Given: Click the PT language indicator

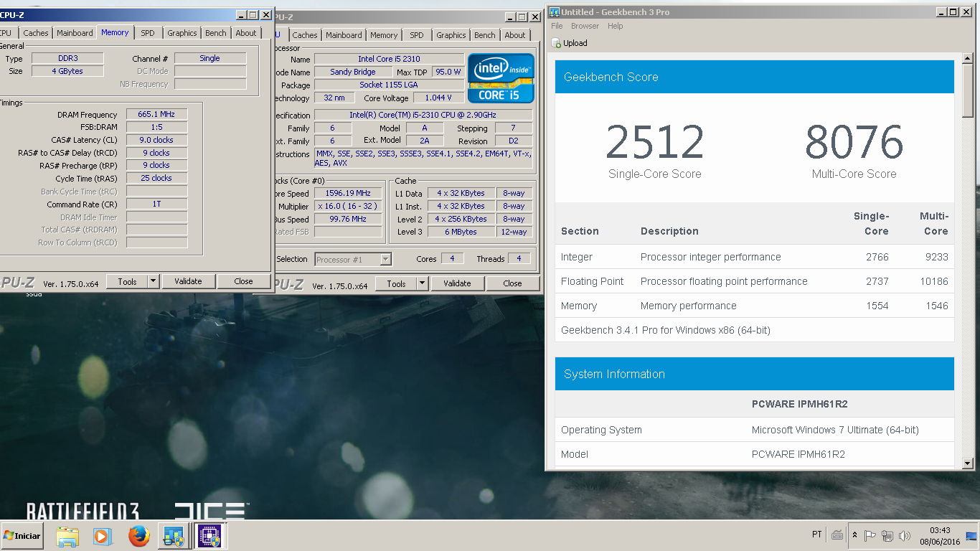Looking at the screenshot, I should click(x=817, y=535).
